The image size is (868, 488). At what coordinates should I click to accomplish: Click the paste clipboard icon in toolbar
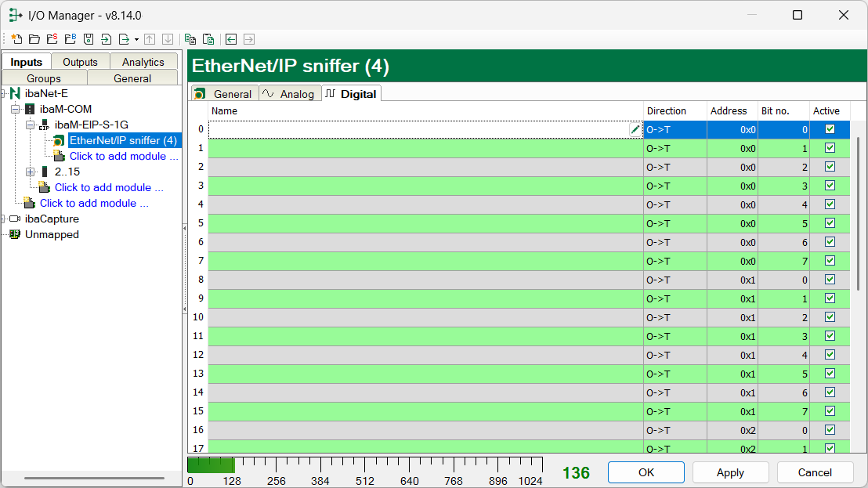(x=208, y=39)
